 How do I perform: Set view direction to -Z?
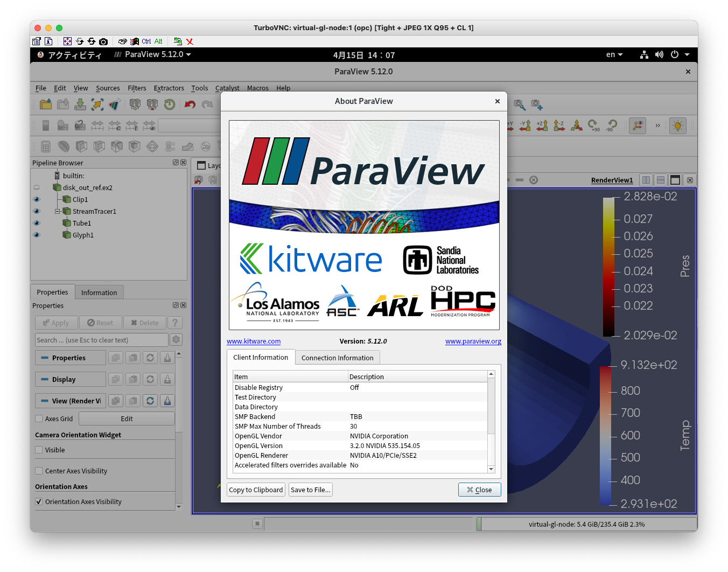559,125
